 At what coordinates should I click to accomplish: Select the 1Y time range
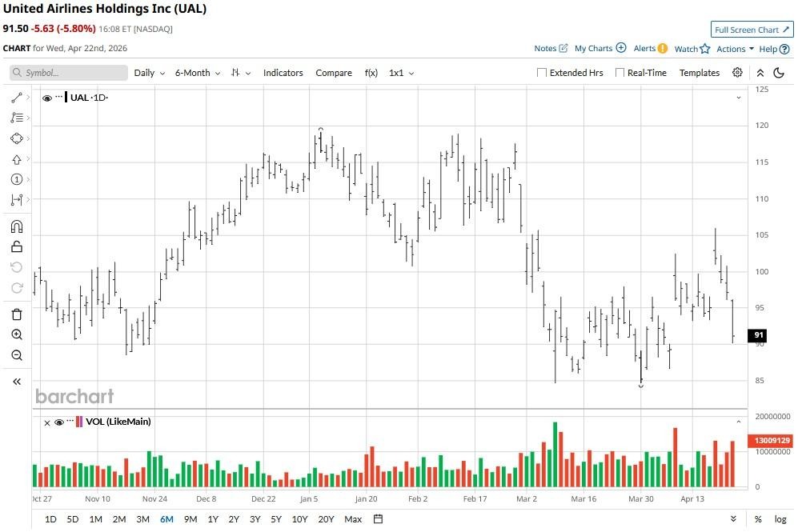pos(213,518)
